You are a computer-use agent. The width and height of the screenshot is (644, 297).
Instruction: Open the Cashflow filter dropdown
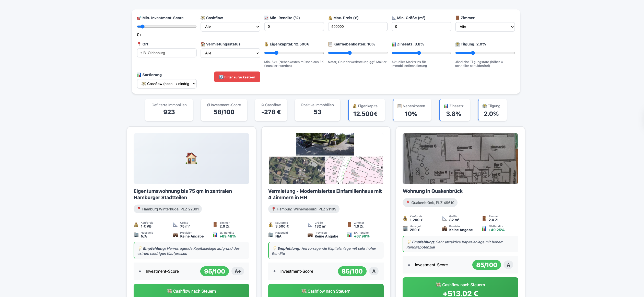click(x=230, y=27)
